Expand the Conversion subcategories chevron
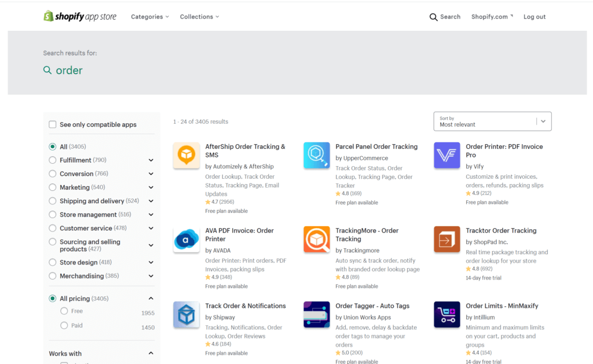This screenshot has width=593, height=364. tap(151, 174)
